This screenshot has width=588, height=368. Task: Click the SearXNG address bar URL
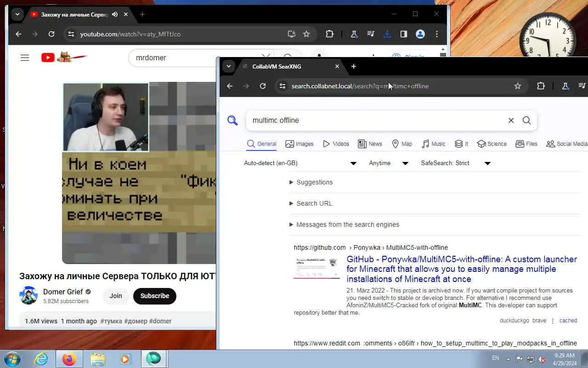click(360, 86)
